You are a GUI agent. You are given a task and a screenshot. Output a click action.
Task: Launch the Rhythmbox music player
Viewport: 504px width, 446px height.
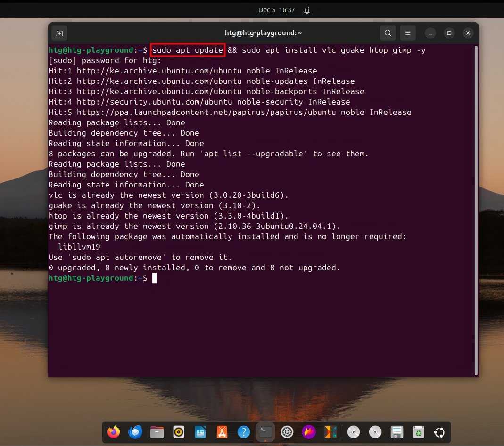[x=178, y=432]
